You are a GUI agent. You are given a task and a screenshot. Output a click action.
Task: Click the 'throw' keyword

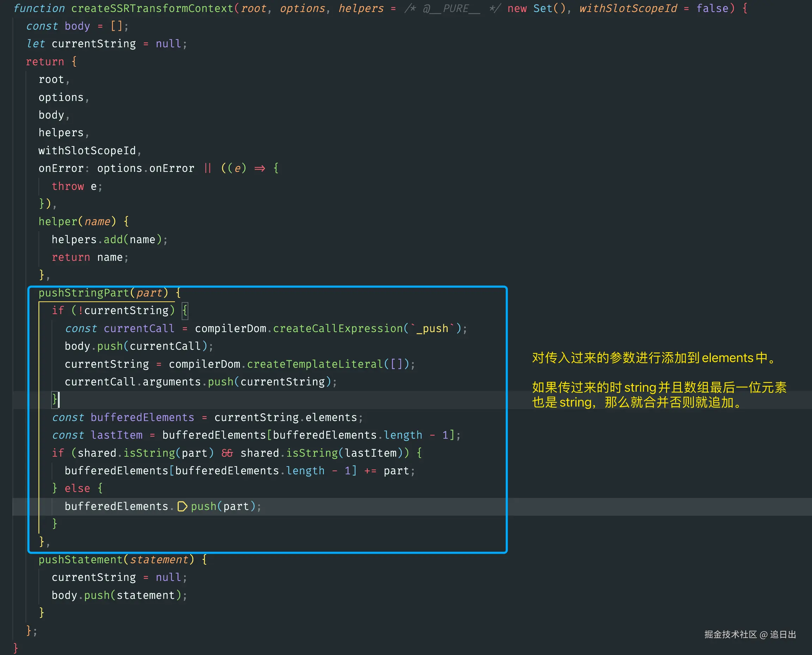point(68,186)
